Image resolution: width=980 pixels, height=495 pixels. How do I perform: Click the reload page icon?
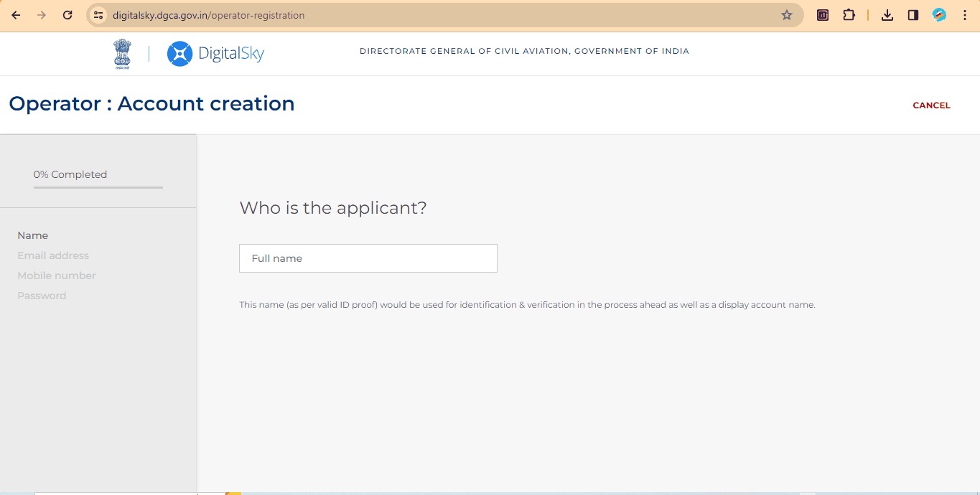tap(67, 14)
